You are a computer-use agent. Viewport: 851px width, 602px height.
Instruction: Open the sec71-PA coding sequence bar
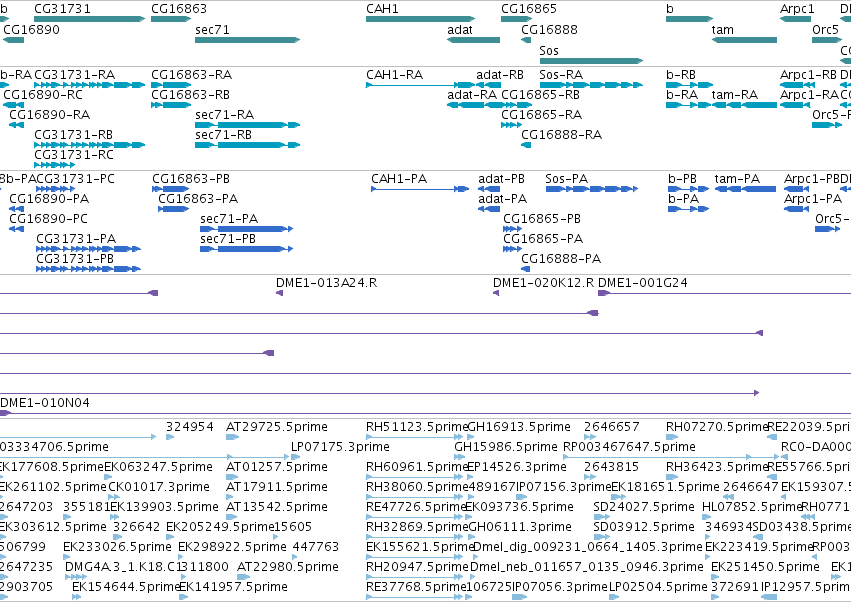pyautogui.click(x=246, y=229)
